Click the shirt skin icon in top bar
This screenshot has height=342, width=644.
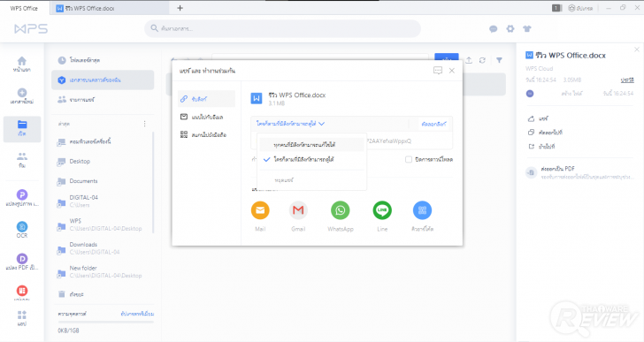click(x=527, y=28)
